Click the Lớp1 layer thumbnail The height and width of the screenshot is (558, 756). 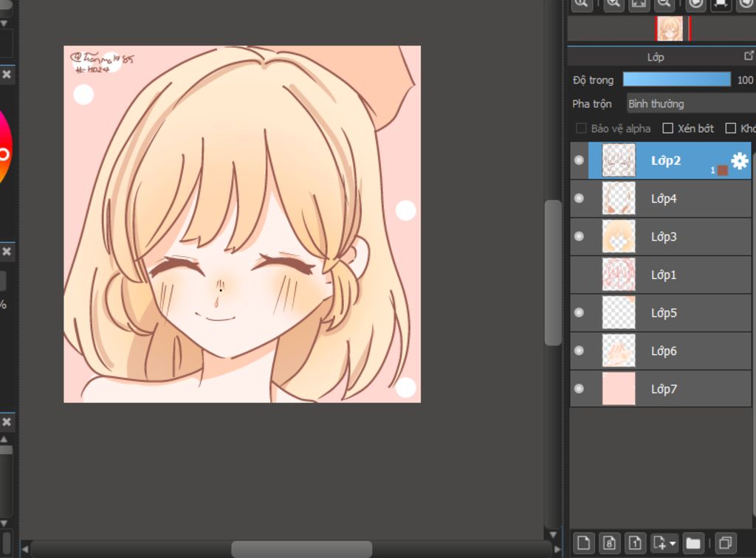point(619,275)
